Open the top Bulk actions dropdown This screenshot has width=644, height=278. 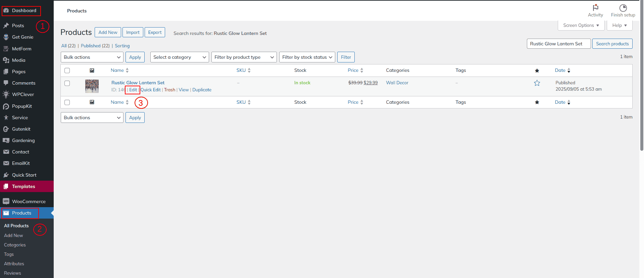[x=92, y=57]
